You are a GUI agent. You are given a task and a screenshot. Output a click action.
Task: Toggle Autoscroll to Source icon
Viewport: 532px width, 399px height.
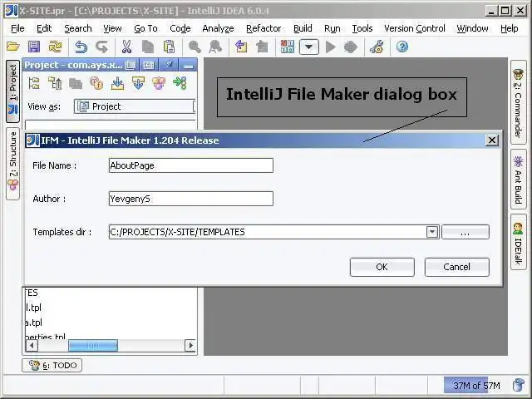tap(117, 83)
